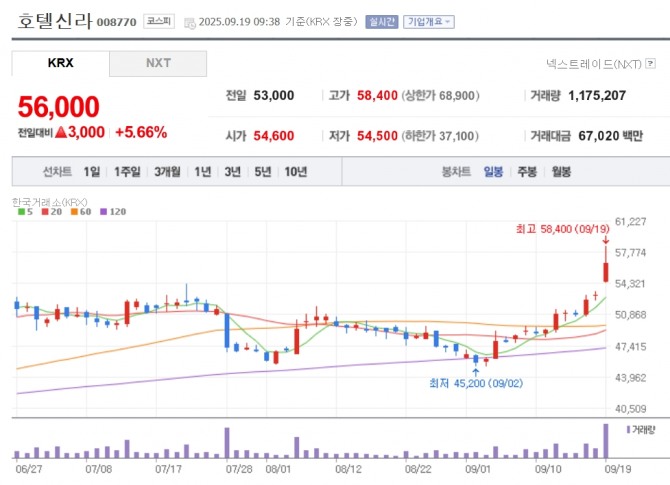The height and width of the screenshot is (485, 670).
Task: Click the 거래량 volume legend marker
Action: 628,430
